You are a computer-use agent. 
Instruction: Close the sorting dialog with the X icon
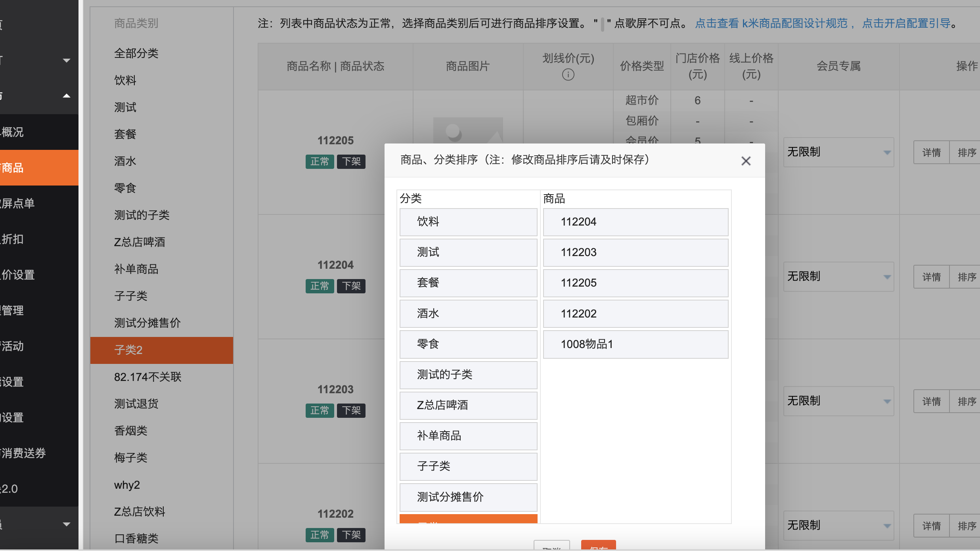coord(746,161)
